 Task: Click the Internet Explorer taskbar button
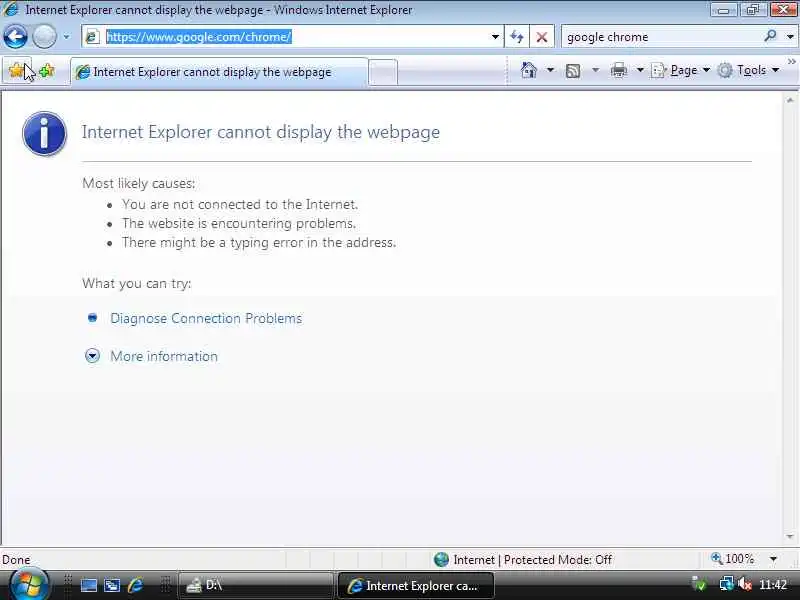point(415,585)
